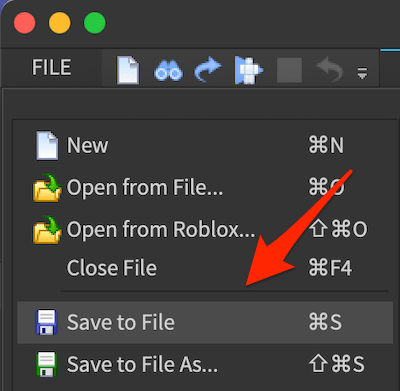Click the new document icon in toolbar
400x391 pixels.
128,70
